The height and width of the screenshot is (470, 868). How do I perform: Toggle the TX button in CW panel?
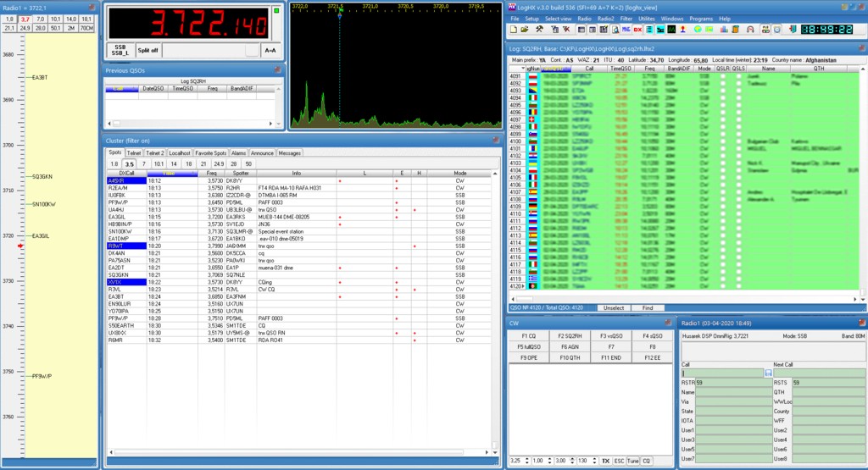click(x=606, y=460)
